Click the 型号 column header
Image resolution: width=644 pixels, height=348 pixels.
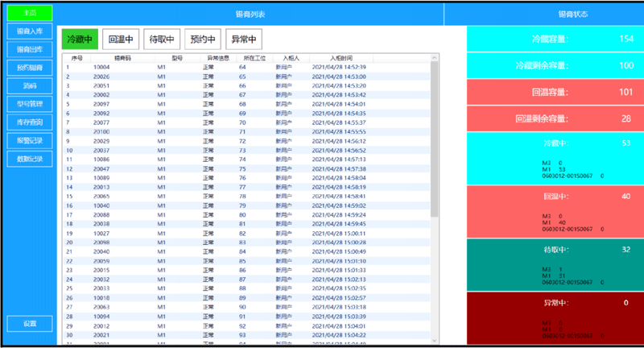(177, 58)
